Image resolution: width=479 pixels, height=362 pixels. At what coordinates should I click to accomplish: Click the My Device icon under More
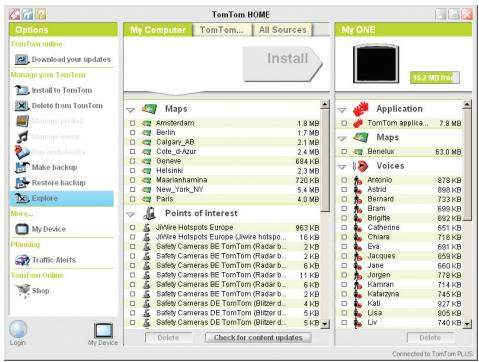point(22,229)
